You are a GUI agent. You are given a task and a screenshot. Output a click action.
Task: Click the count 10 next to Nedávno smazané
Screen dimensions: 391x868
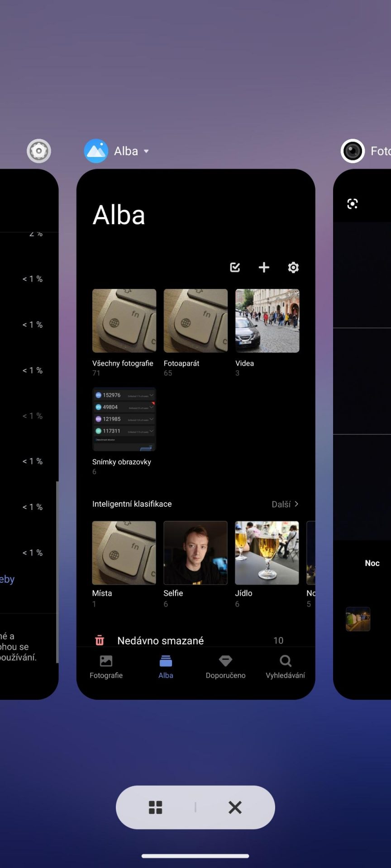(x=278, y=641)
